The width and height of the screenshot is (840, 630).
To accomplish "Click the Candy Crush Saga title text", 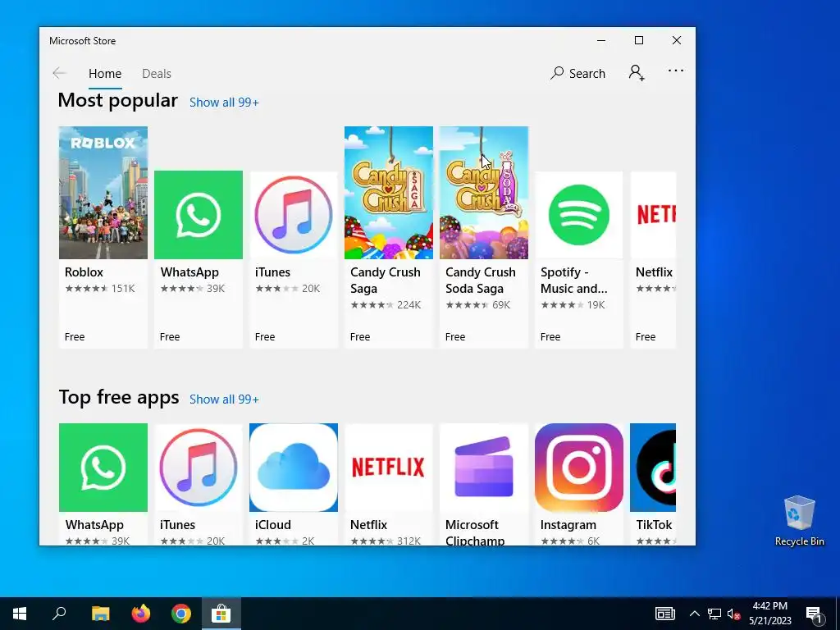I will (x=386, y=281).
